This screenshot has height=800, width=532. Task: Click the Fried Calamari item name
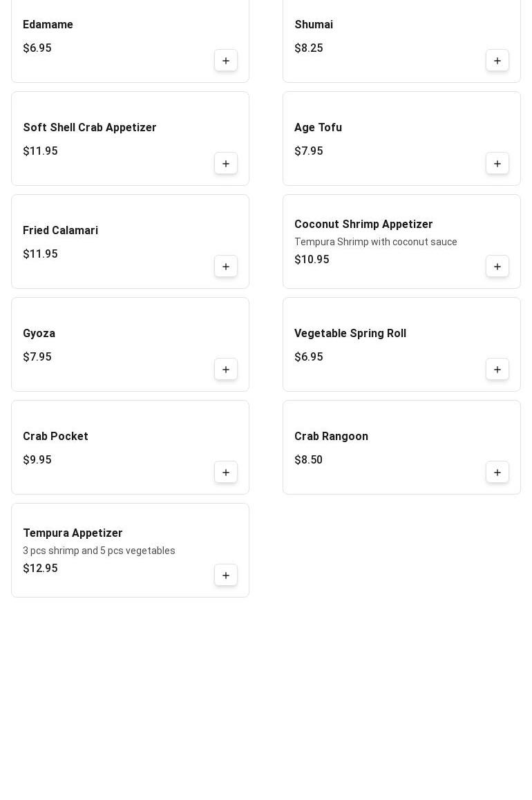pyautogui.click(x=60, y=231)
